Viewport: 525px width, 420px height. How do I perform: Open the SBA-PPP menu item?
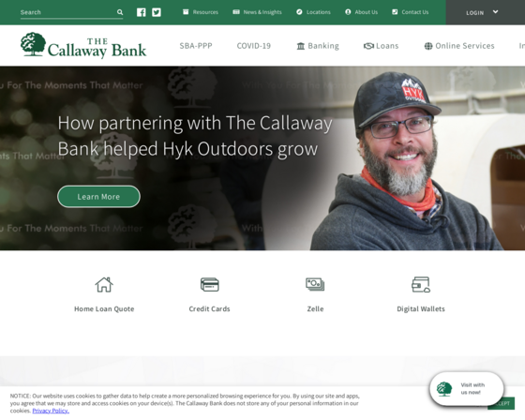196,46
